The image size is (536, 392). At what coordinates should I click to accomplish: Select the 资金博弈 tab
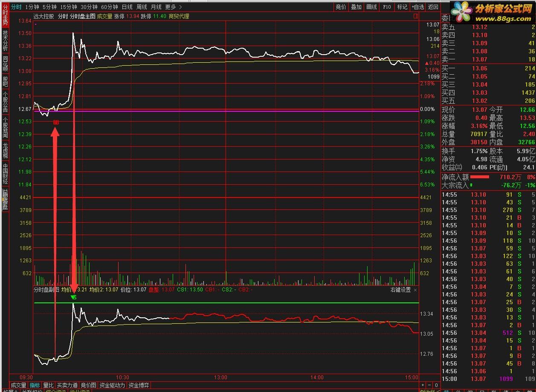[x=139, y=385]
